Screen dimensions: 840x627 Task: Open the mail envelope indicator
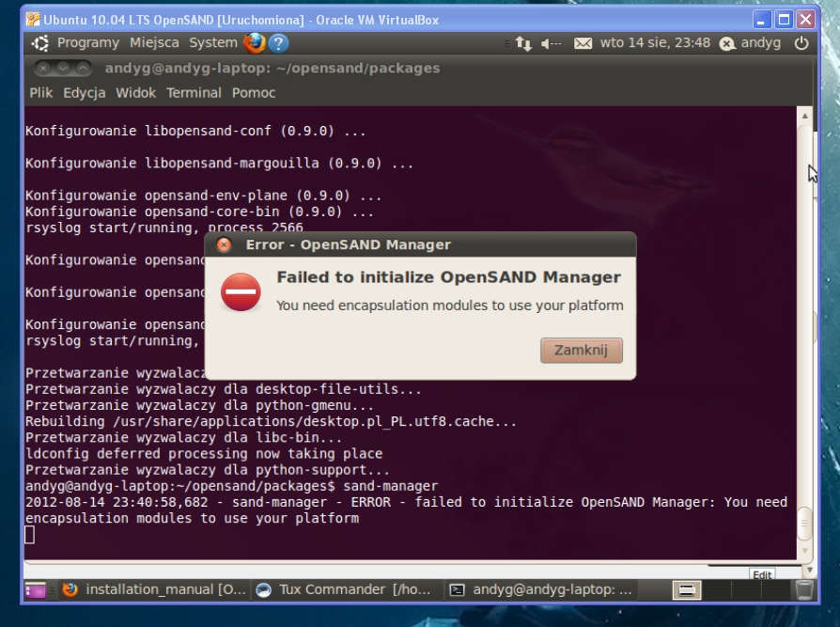pyautogui.click(x=583, y=43)
